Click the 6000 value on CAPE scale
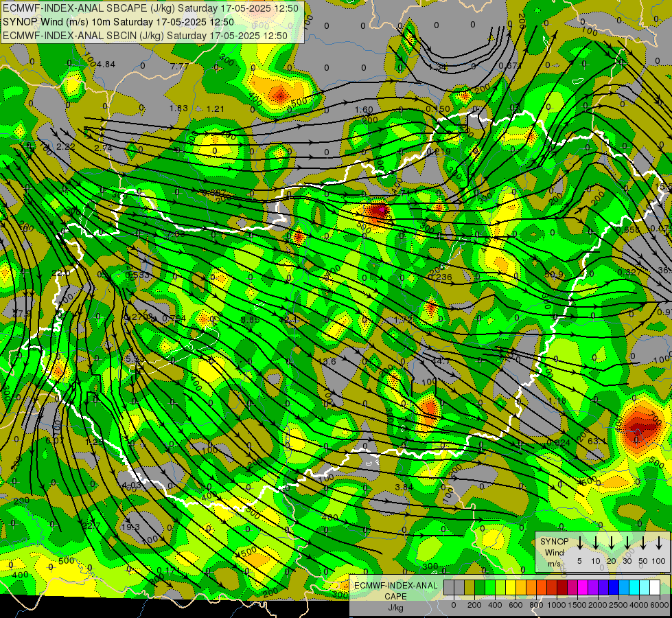 (x=660, y=605)
